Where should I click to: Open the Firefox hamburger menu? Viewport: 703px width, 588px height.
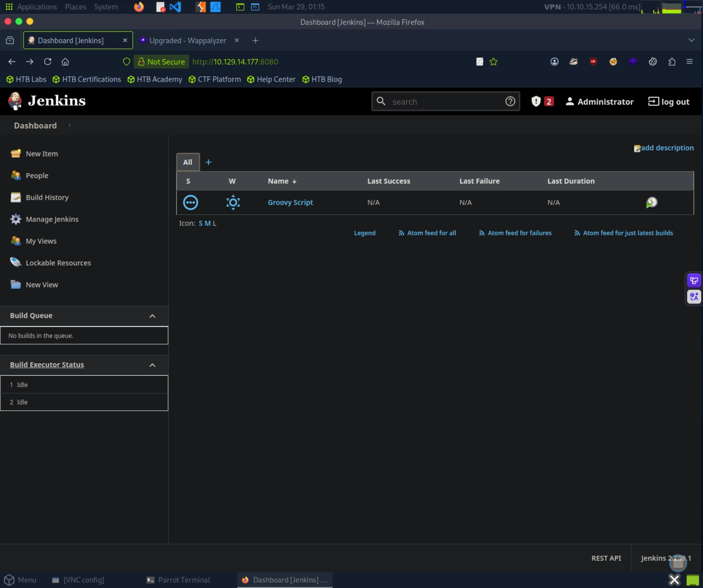pos(689,62)
